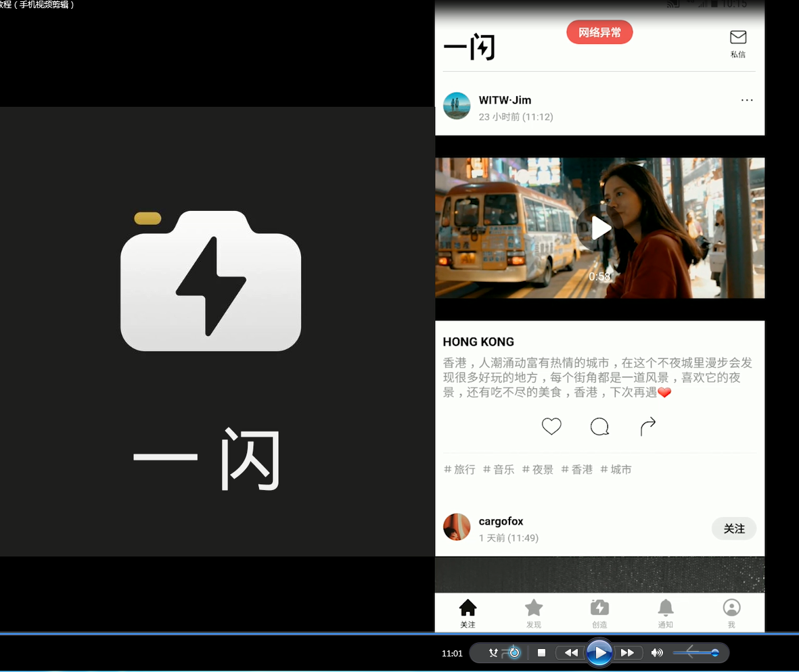This screenshot has width=799, height=672.
Task: Open the 创造 create camera tab
Action: [599, 613]
